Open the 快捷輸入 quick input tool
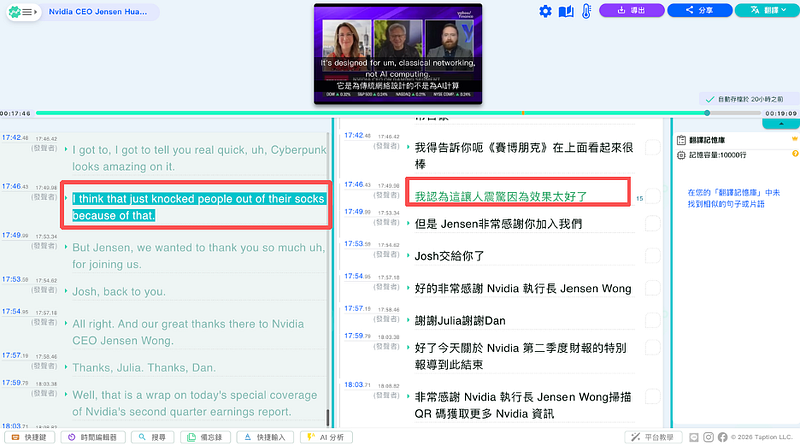This screenshot has height=444, width=800. (x=265, y=437)
